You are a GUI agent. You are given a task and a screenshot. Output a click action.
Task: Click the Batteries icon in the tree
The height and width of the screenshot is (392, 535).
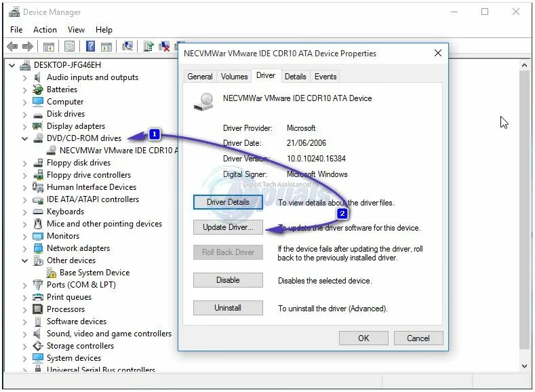coord(37,90)
